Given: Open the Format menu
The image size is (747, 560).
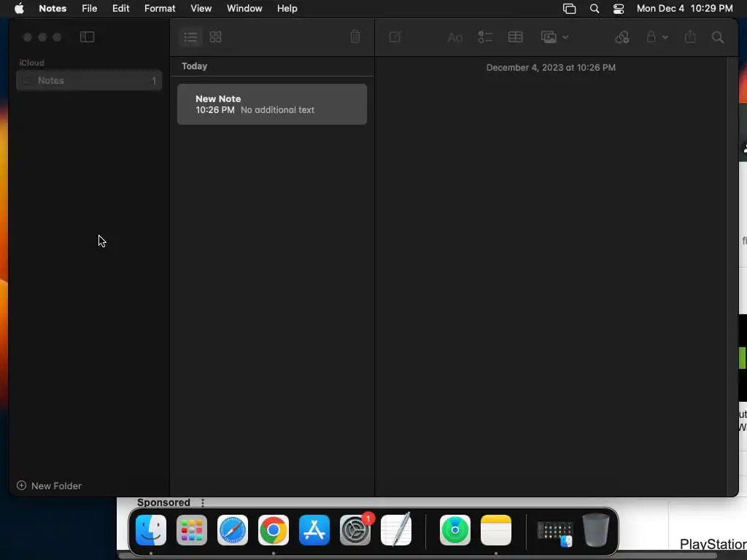Looking at the screenshot, I should pos(160,8).
